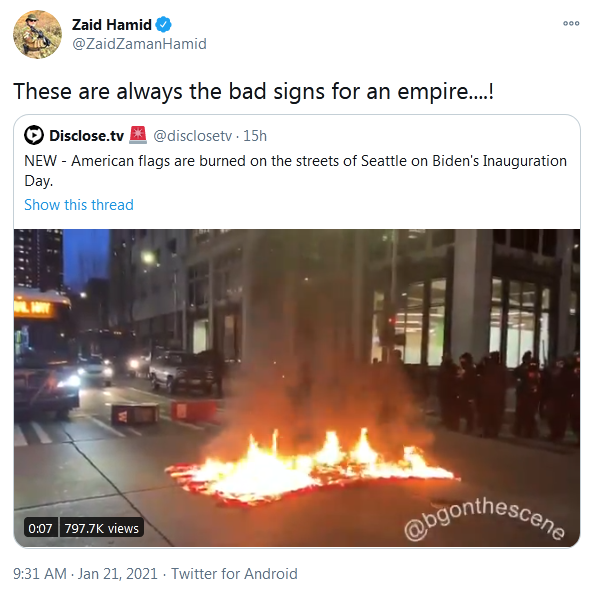Open the three-dot more options menu

pos(571,24)
